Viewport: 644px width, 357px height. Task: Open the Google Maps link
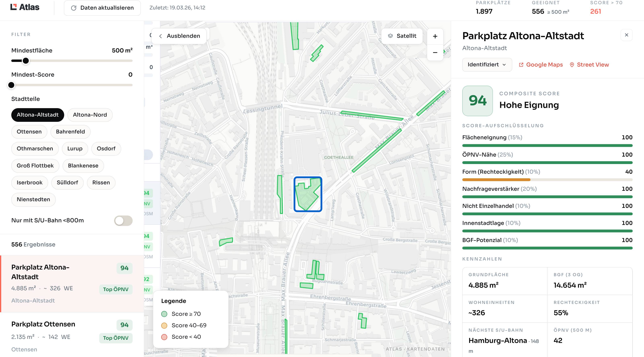541,65
